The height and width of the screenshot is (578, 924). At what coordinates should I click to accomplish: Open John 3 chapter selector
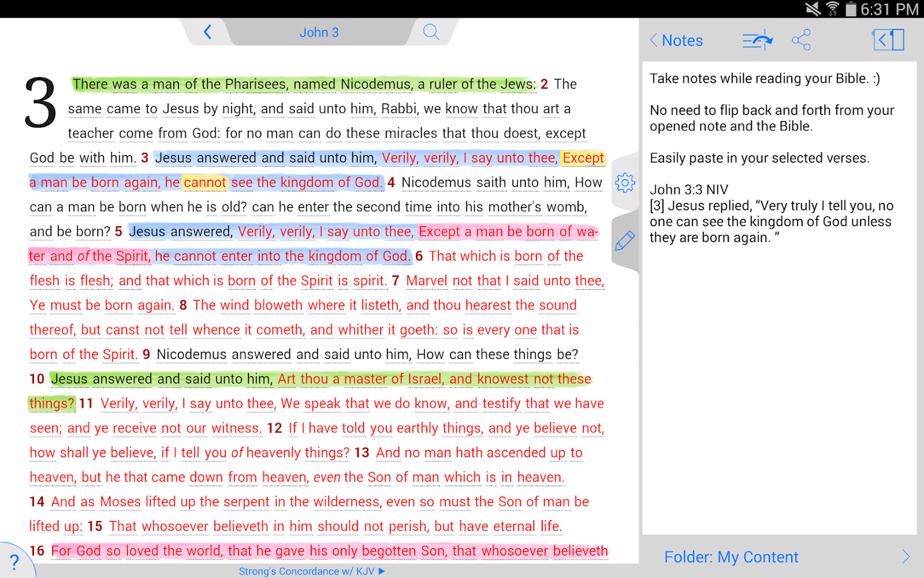319,32
